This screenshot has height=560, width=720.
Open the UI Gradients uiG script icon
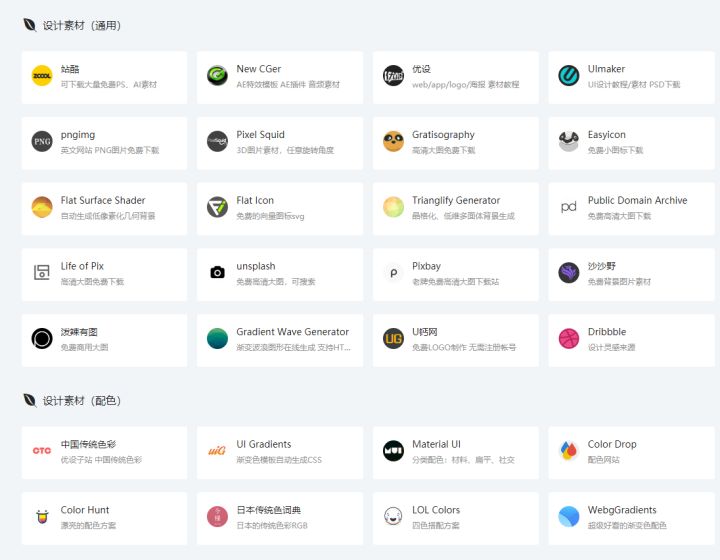coord(217,451)
